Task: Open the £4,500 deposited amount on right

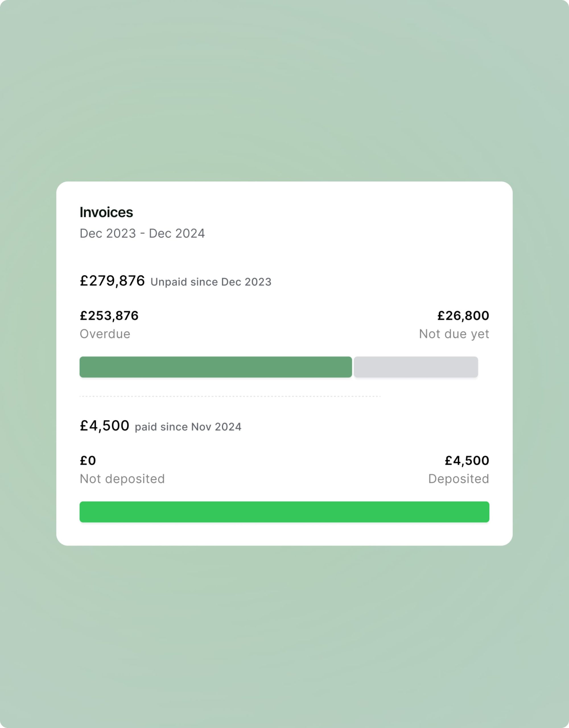Action: click(x=467, y=461)
